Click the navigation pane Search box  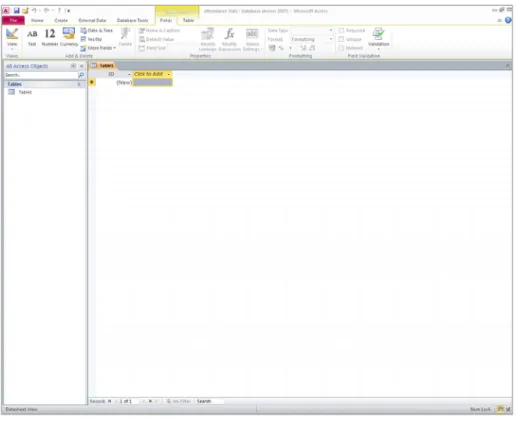click(41, 75)
